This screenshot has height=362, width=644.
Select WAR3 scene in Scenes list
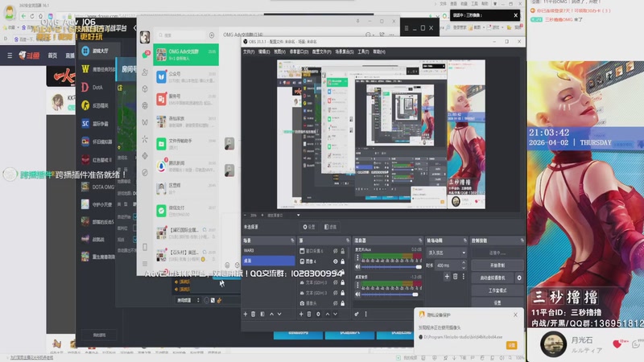(268, 250)
